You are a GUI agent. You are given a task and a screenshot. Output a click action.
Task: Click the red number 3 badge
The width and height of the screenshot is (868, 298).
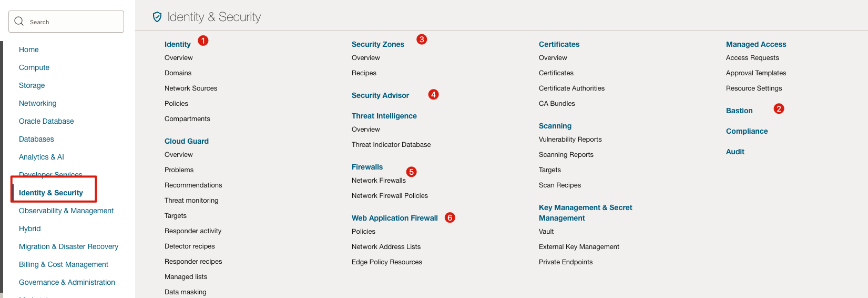pos(422,39)
